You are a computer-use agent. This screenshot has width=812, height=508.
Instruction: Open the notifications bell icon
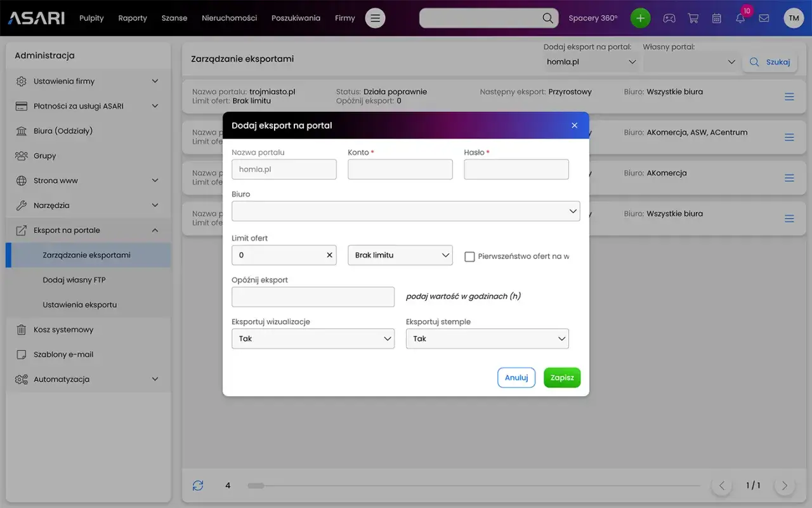(740, 18)
